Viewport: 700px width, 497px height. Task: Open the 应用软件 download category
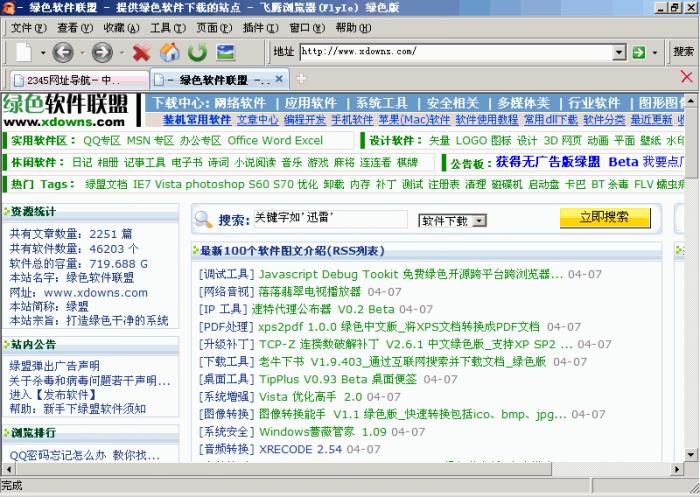[311, 103]
